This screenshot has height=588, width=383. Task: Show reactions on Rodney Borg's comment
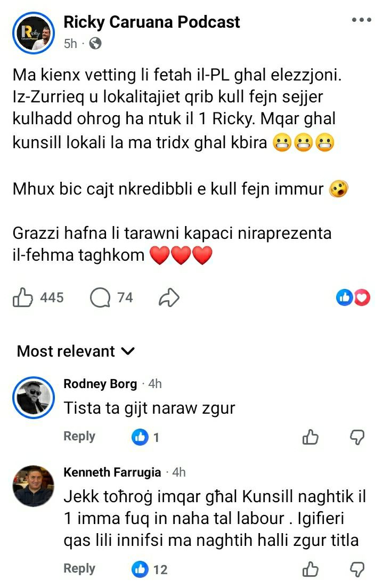[x=145, y=437]
